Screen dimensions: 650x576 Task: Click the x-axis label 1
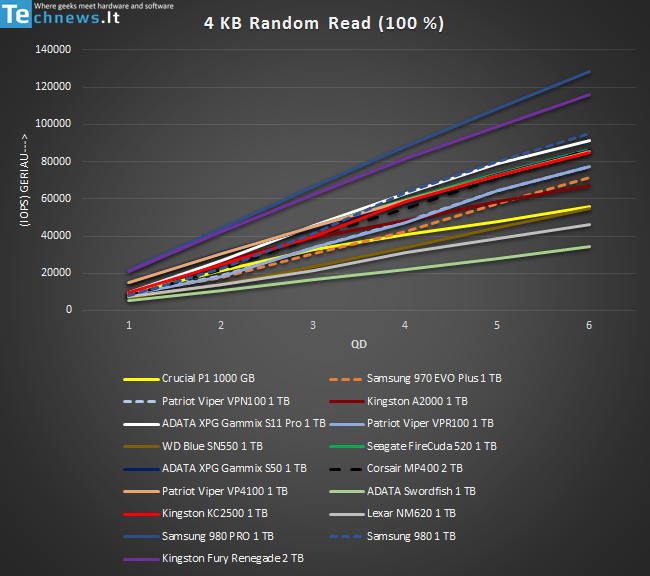129,326
